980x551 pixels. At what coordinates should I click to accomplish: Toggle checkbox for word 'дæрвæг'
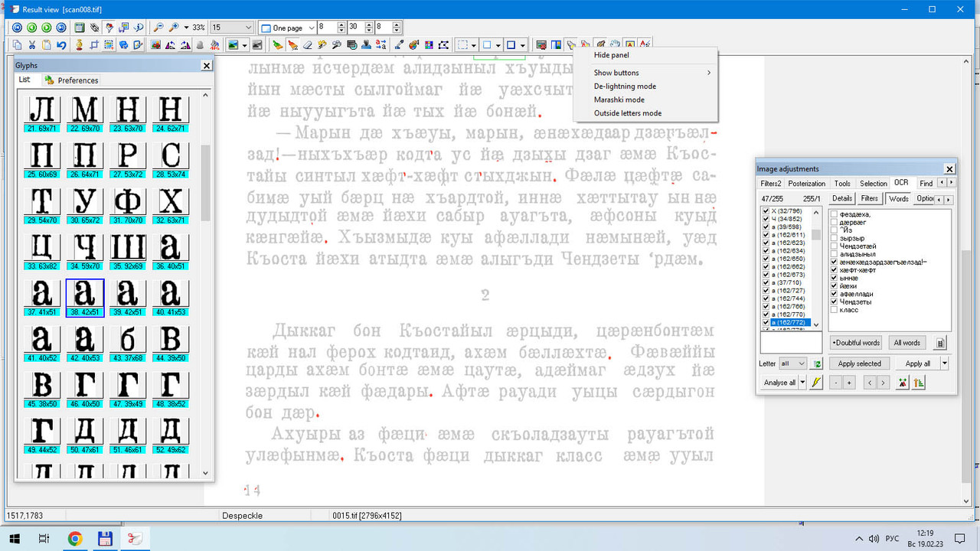click(835, 222)
